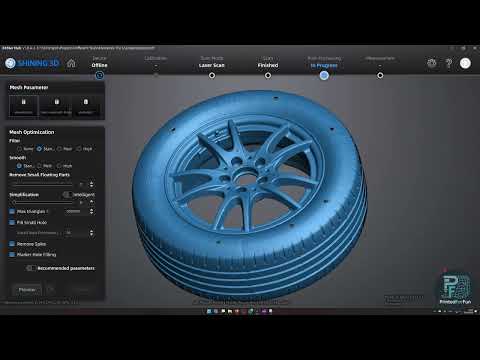Click the small hole perimeter field

76,233
